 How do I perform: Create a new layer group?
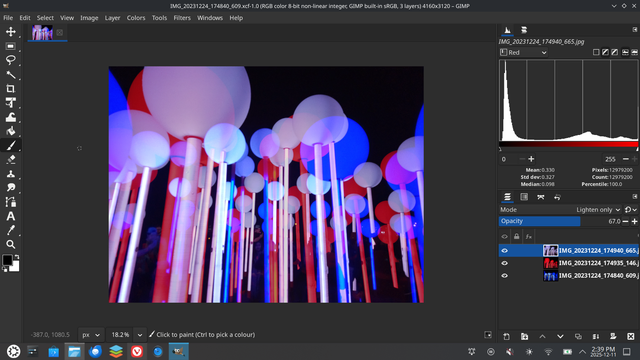(x=524, y=336)
